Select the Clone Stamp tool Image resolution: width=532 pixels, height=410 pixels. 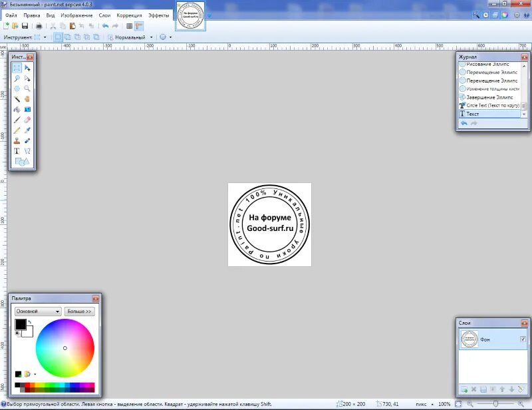tap(17, 140)
